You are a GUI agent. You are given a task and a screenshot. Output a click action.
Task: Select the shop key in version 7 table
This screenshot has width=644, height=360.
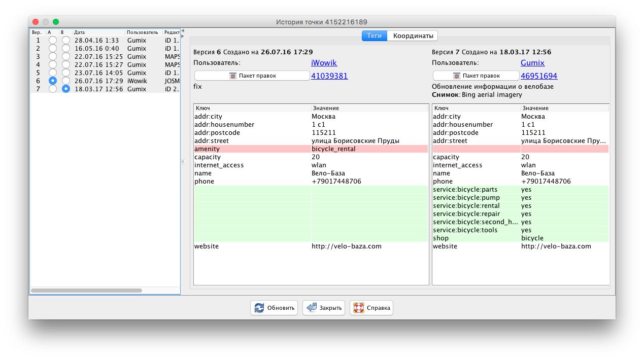[477, 238]
